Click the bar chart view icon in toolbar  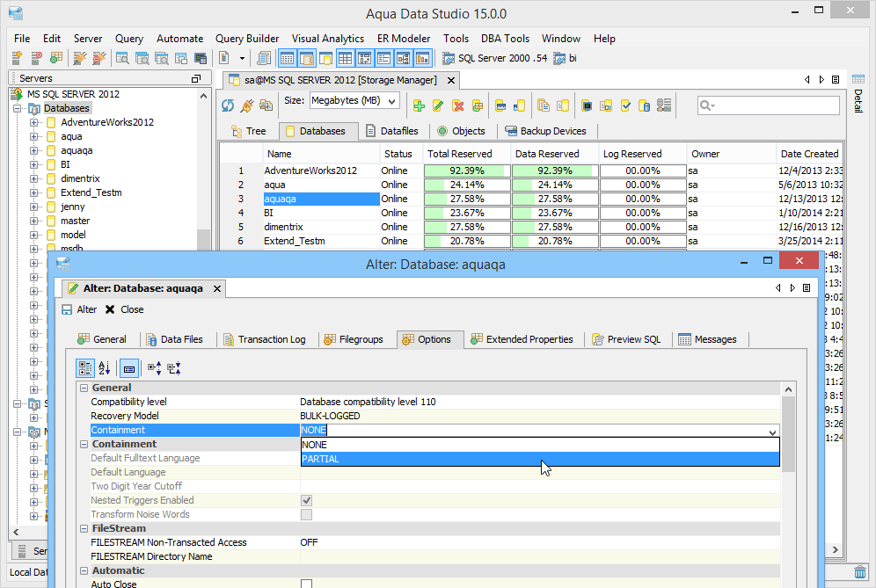(x=422, y=58)
